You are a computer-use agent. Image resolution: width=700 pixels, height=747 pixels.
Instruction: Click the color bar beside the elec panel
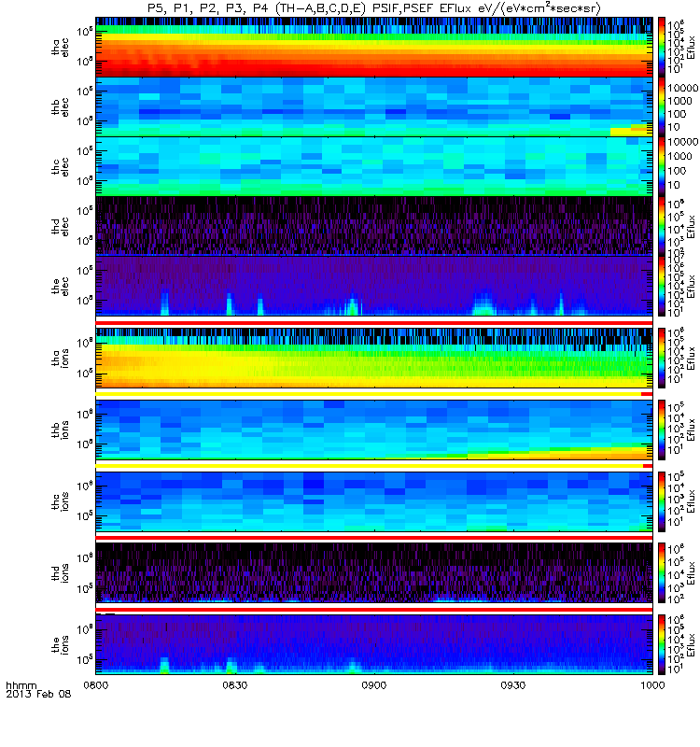pyautogui.click(x=662, y=287)
